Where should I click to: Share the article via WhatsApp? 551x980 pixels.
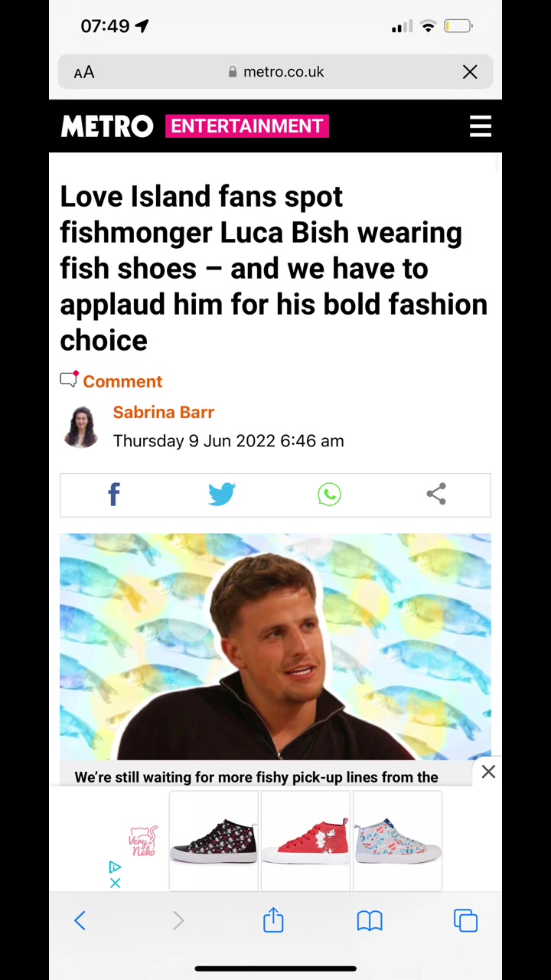(x=329, y=495)
